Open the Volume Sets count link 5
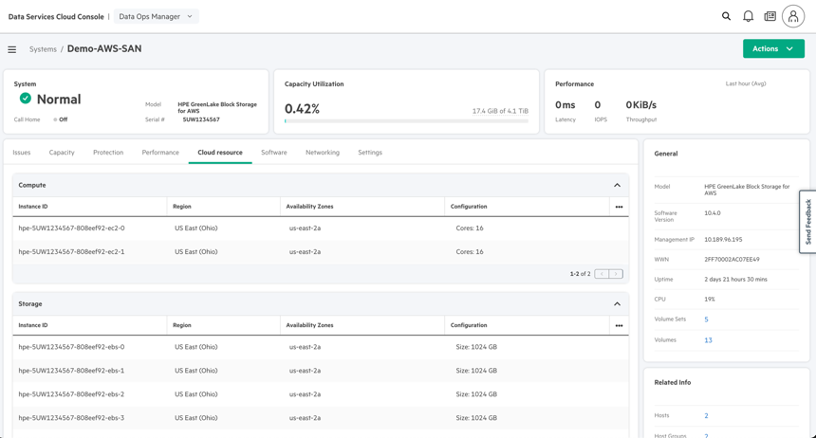816x438 pixels. [706, 319]
